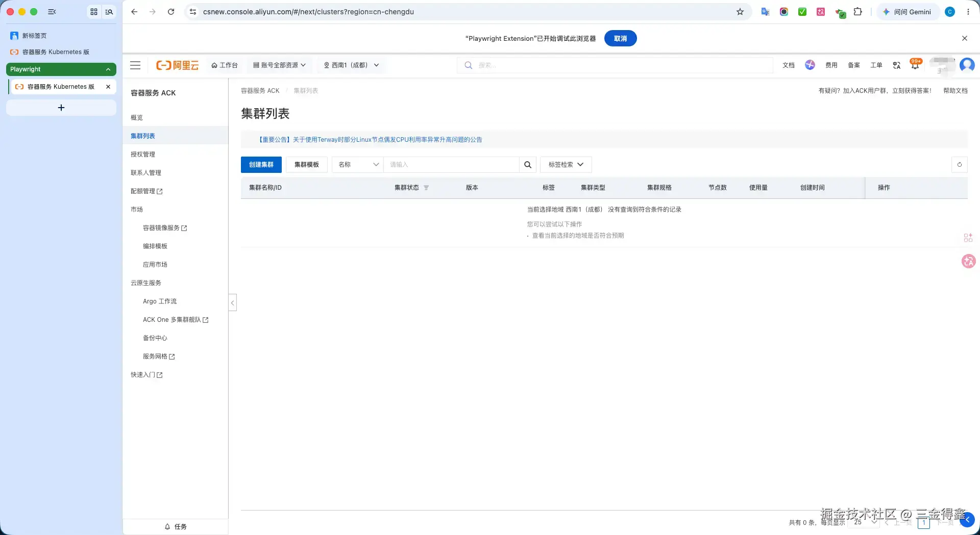Screen dimensions: 980x535
Task: Open Argo 工作流 in sidebar
Action: point(160,301)
